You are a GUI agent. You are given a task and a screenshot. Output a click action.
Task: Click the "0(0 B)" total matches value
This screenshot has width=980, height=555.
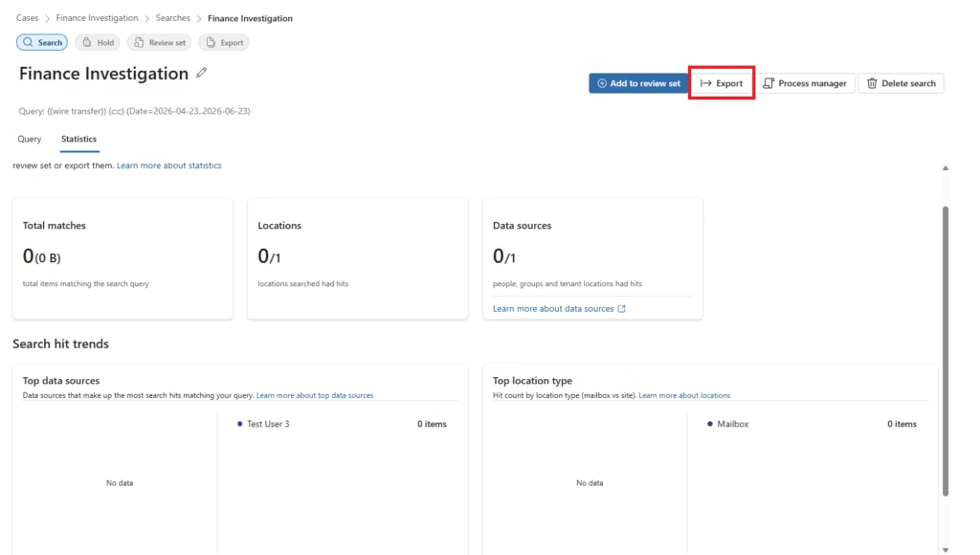click(x=41, y=256)
